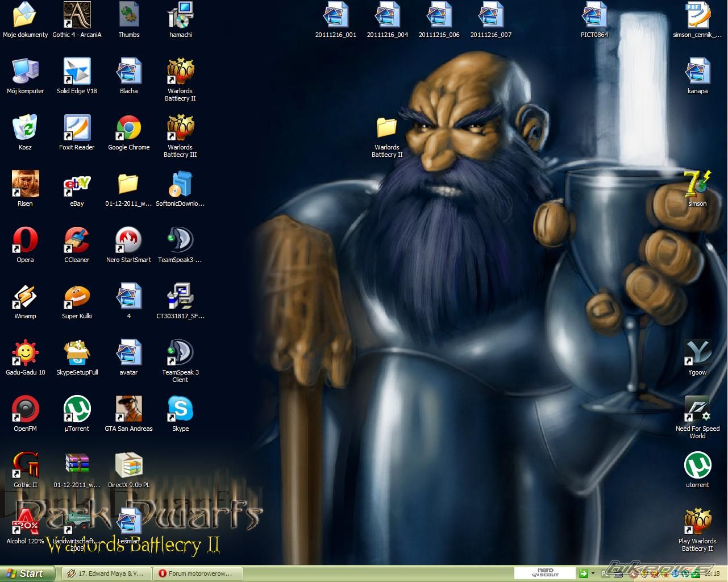
Task: Launch Landwirtschaft... 2009 shortcut
Action: [x=77, y=522]
